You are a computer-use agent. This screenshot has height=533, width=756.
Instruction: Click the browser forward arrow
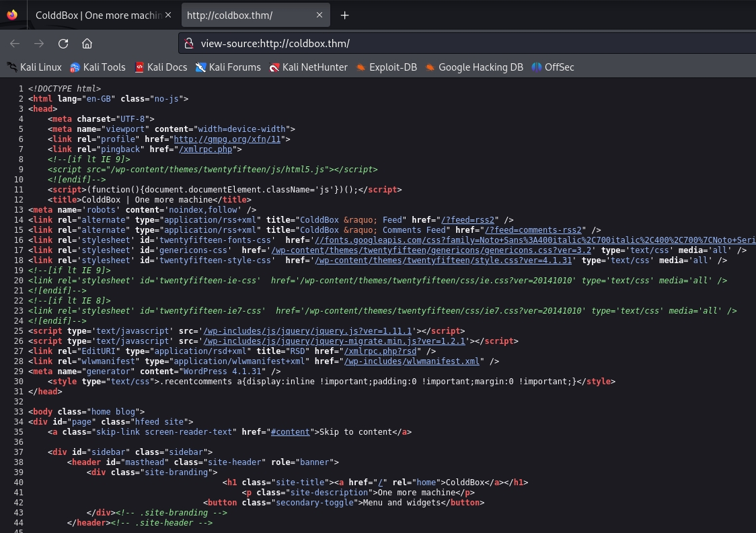[39, 44]
